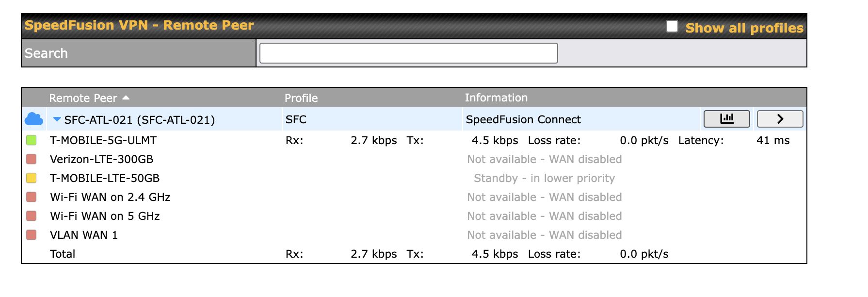Screen dimensions: 868x297
Task: Click yellow status square for T-MOBILE-LTE-50GB
Action: click(32, 178)
